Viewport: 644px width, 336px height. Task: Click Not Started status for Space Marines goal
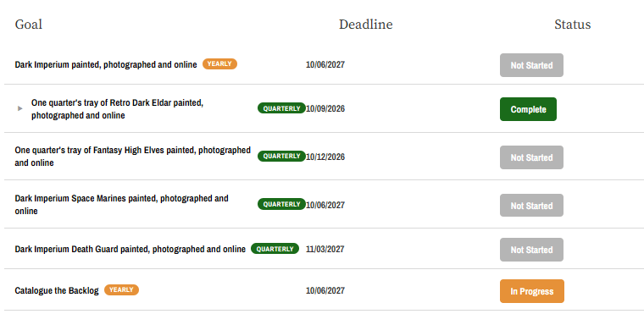coord(531,206)
